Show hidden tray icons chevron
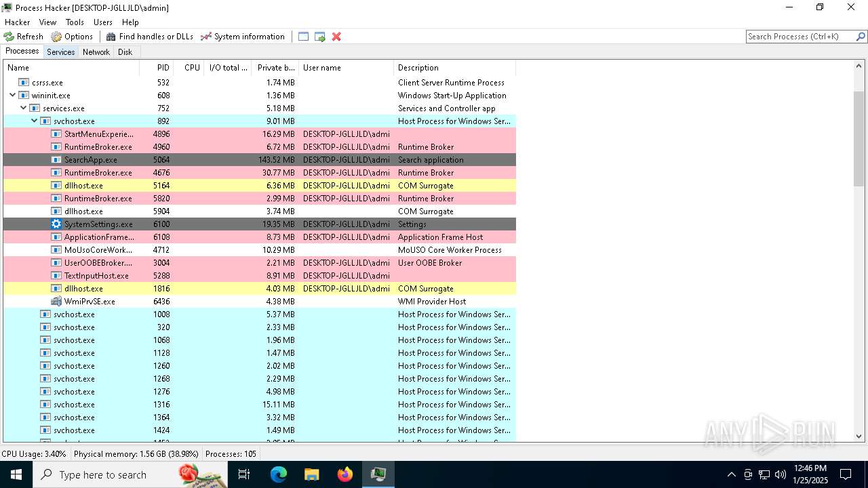The height and width of the screenshot is (488, 868). coord(731,474)
